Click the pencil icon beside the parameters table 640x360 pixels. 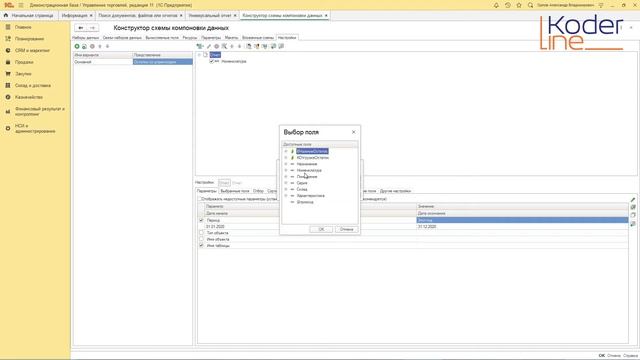pos(633,200)
